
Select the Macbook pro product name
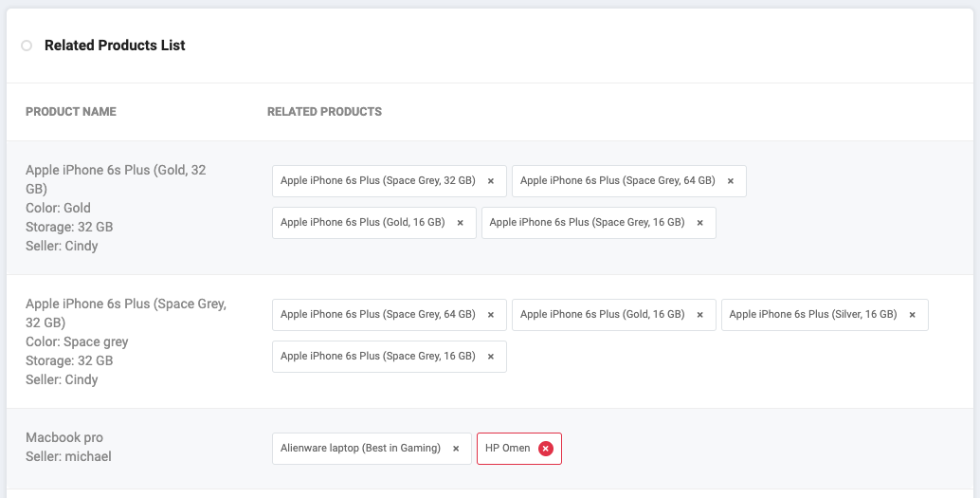pyautogui.click(x=64, y=437)
